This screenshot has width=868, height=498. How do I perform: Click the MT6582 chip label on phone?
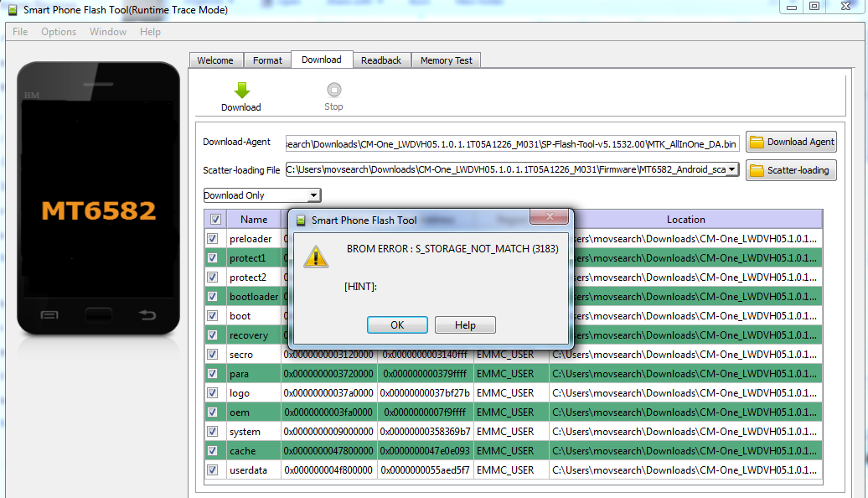click(x=99, y=211)
